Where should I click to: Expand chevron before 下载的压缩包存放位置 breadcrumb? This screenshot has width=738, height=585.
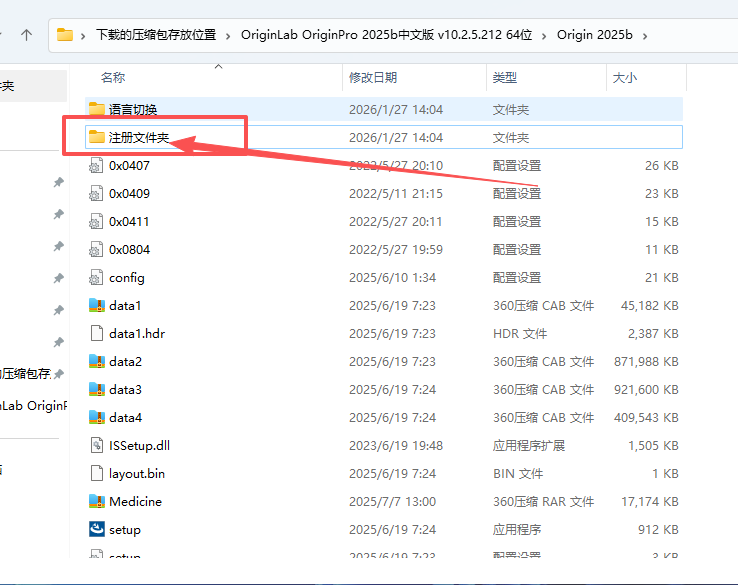coord(83,36)
